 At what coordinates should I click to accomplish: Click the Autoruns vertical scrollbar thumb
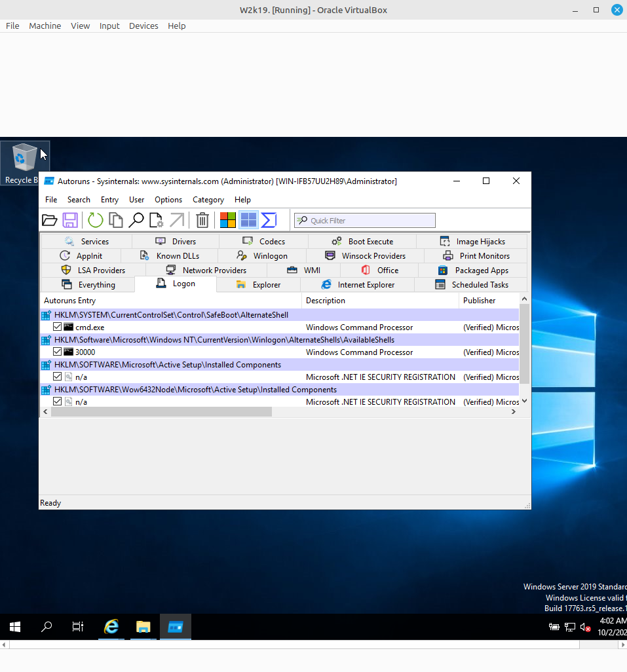point(524,344)
